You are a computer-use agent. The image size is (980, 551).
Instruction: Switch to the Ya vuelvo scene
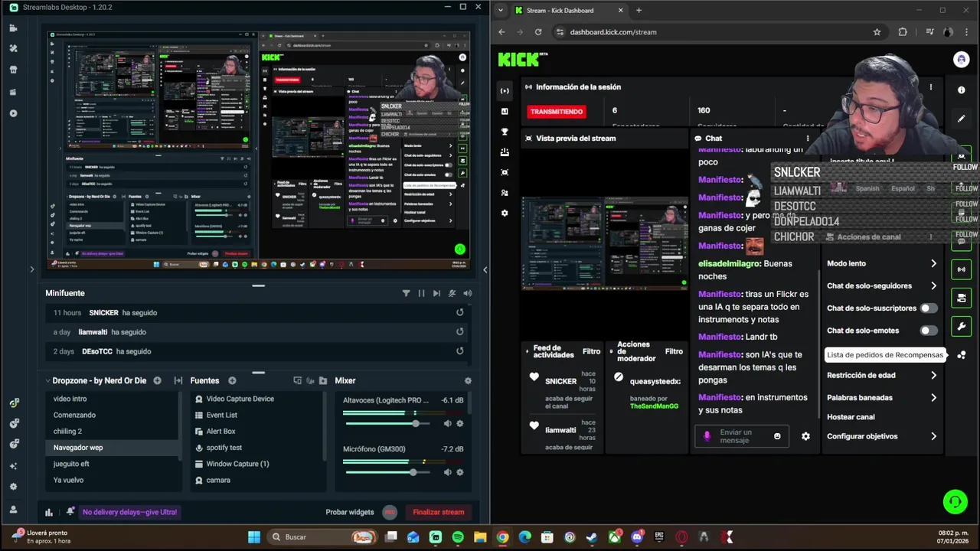(113, 480)
